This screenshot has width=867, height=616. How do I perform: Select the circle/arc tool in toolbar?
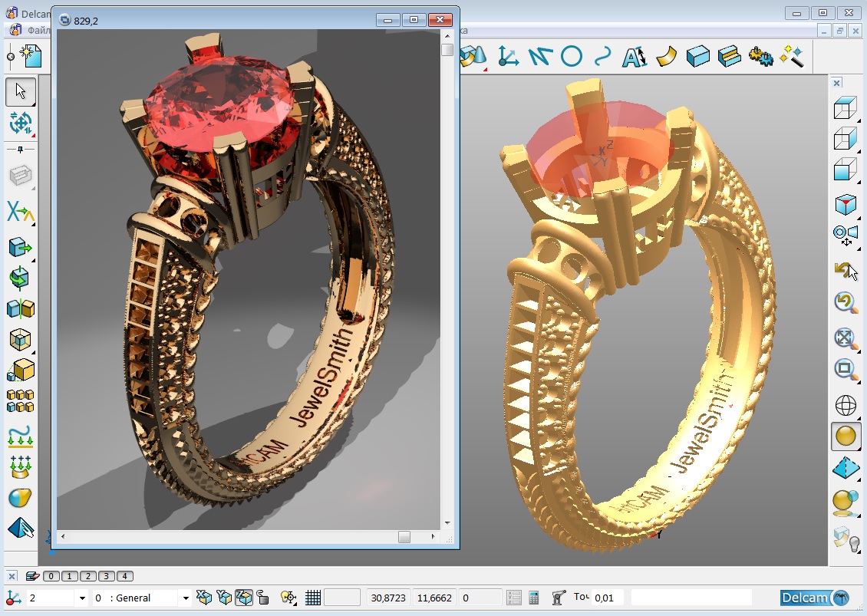[x=572, y=56]
